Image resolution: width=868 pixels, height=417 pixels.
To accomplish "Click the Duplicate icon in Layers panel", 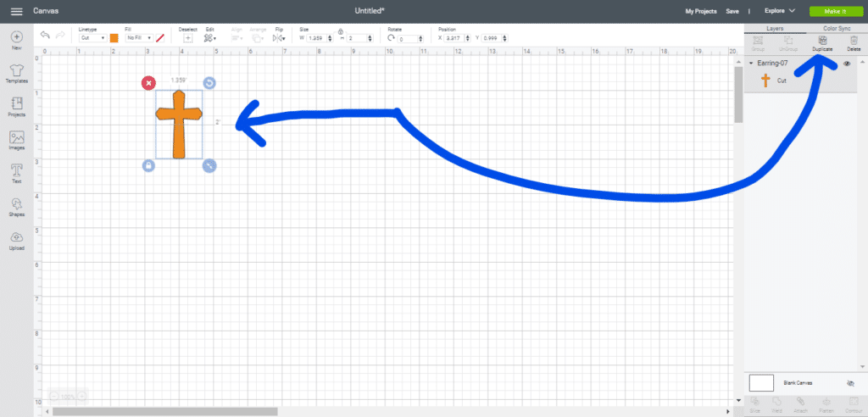I will tap(820, 42).
